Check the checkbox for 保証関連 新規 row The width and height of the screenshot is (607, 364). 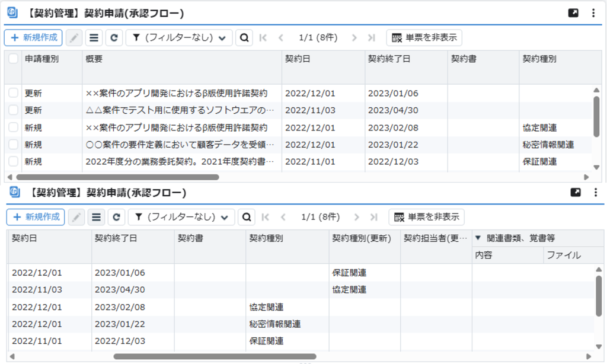(13, 161)
